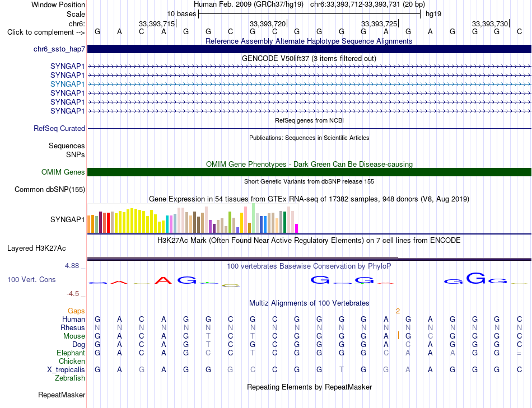Click the 33,393,720 position marker on ruler

pyautogui.click(x=268, y=24)
